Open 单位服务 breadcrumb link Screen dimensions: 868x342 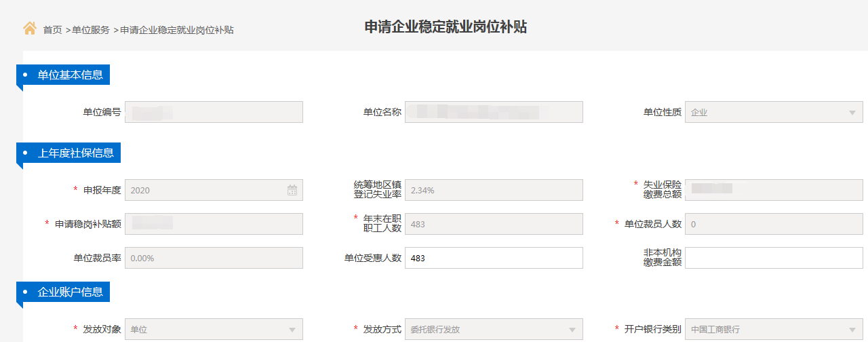coord(91,30)
